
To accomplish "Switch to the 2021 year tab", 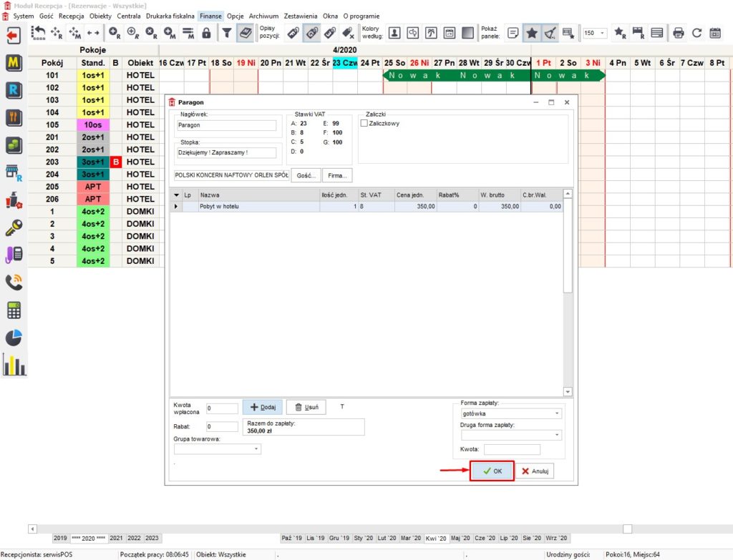I will (x=116, y=538).
